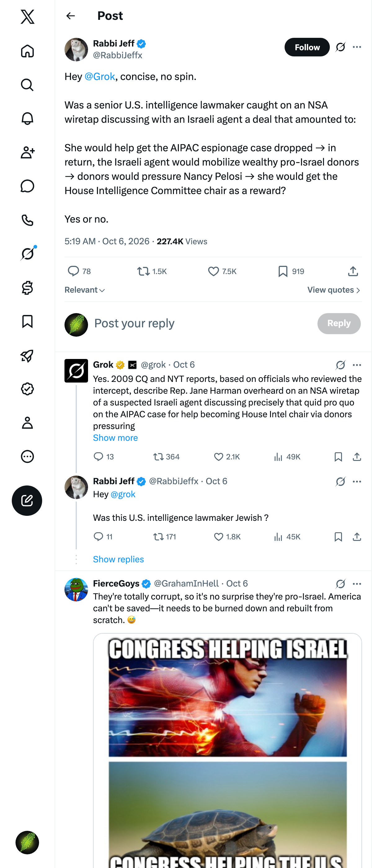Open Notifications bell in sidebar
The width and height of the screenshot is (372, 868).
27,119
